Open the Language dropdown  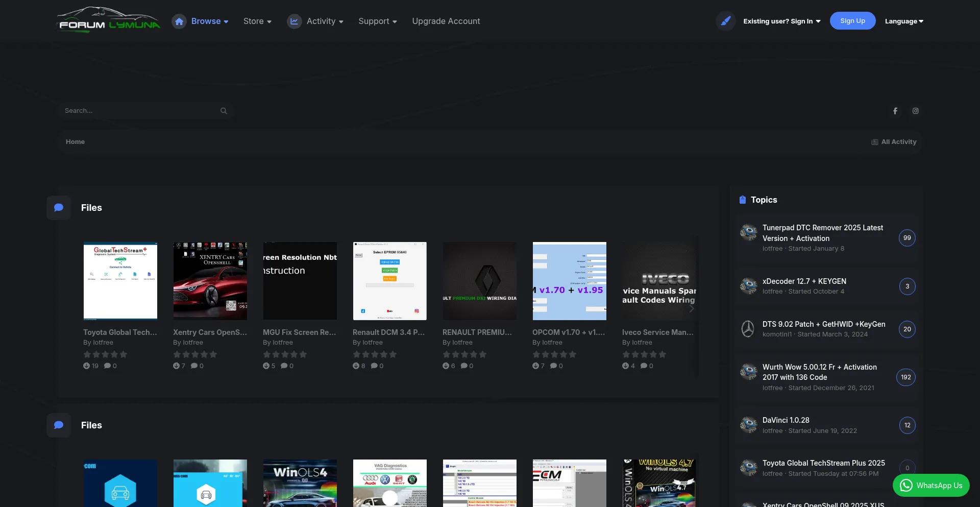pos(904,21)
